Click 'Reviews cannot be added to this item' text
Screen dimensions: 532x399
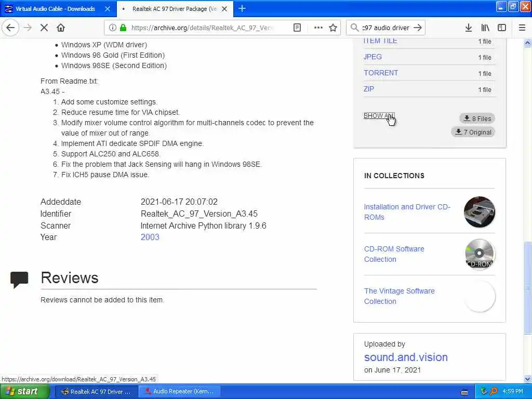(102, 300)
